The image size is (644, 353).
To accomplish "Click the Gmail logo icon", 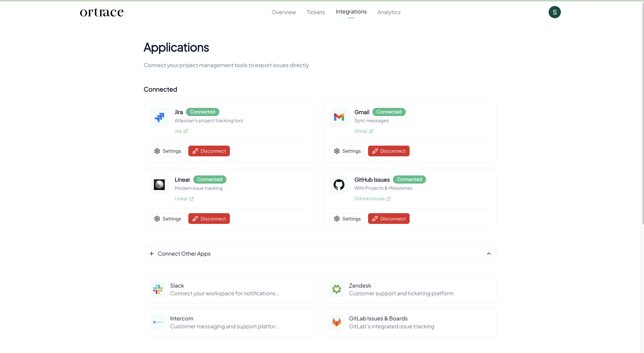I will (x=339, y=117).
